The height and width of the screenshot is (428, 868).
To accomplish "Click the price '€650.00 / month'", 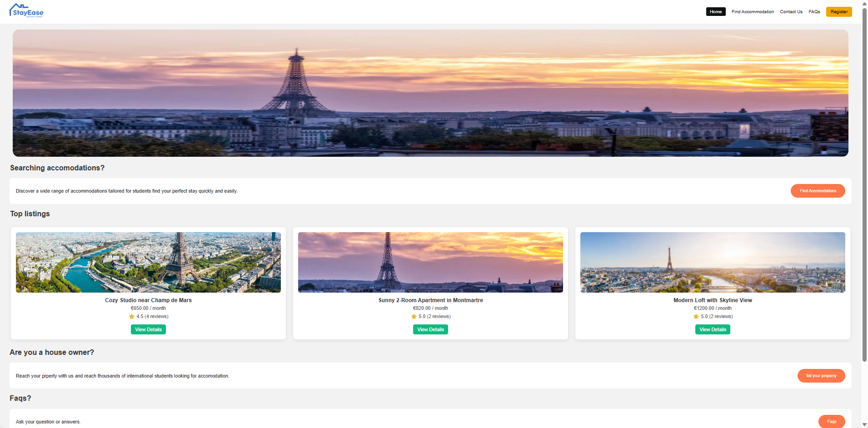I will 148,308.
